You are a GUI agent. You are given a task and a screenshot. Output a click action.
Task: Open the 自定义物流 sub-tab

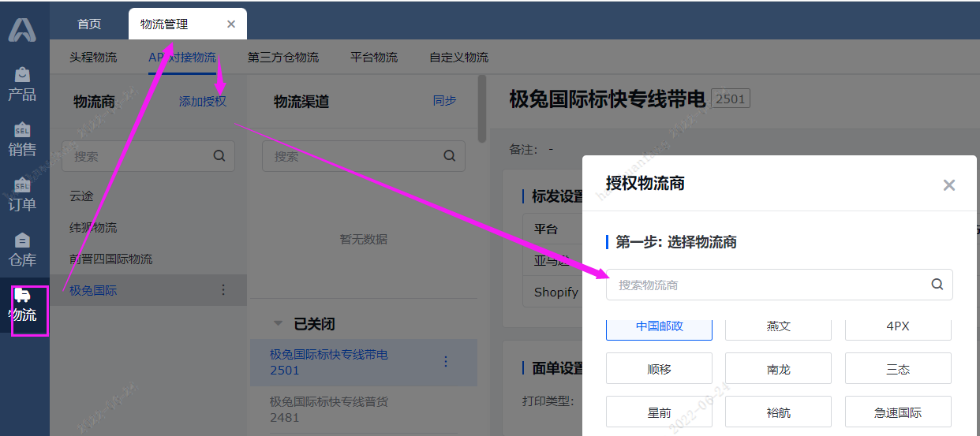[458, 58]
